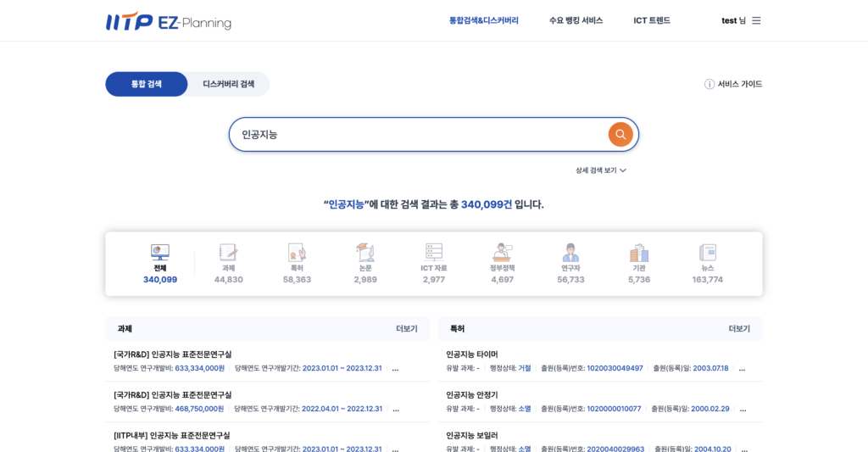The width and height of the screenshot is (868, 452).
Task: Select the 연구자 category icon
Action: (x=570, y=253)
